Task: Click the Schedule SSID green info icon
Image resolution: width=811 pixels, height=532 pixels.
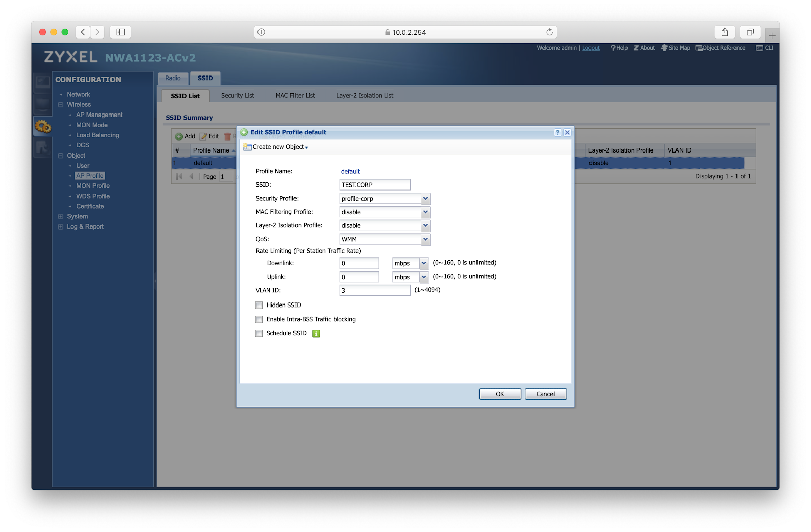Action: tap(316, 333)
